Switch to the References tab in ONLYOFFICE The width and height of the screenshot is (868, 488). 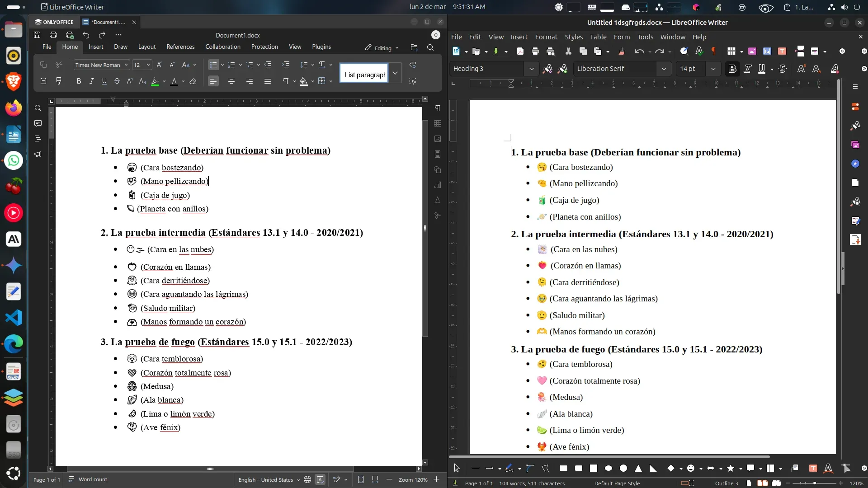(180, 47)
